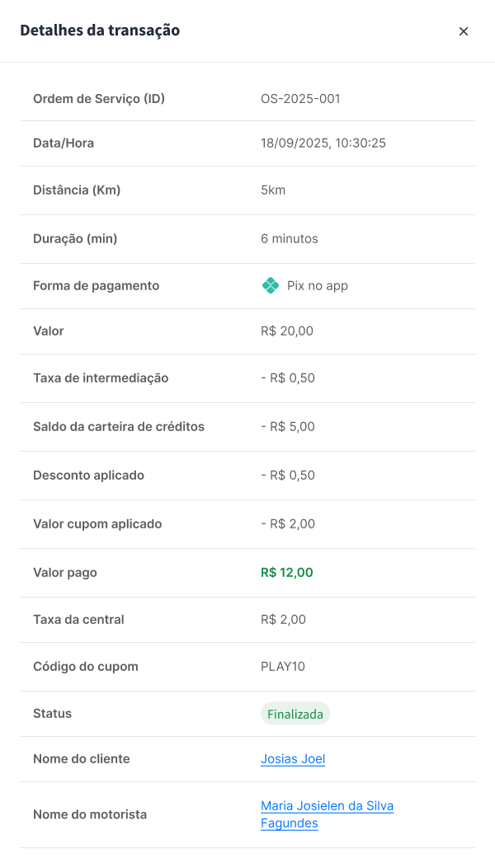The width and height of the screenshot is (495, 868).
Task: Open Josias Joel client link
Action: [293, 759]
